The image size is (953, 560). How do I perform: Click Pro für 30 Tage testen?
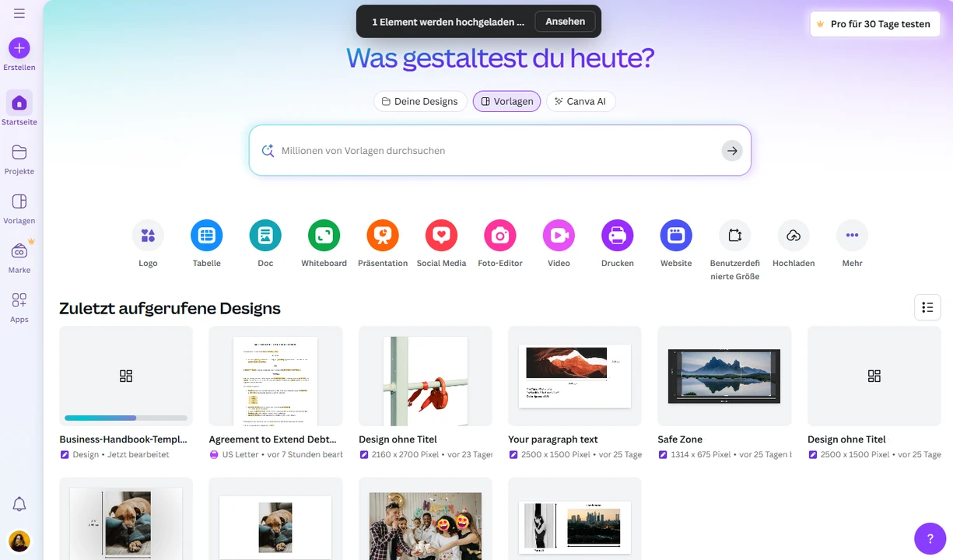(x=875, y=24)
